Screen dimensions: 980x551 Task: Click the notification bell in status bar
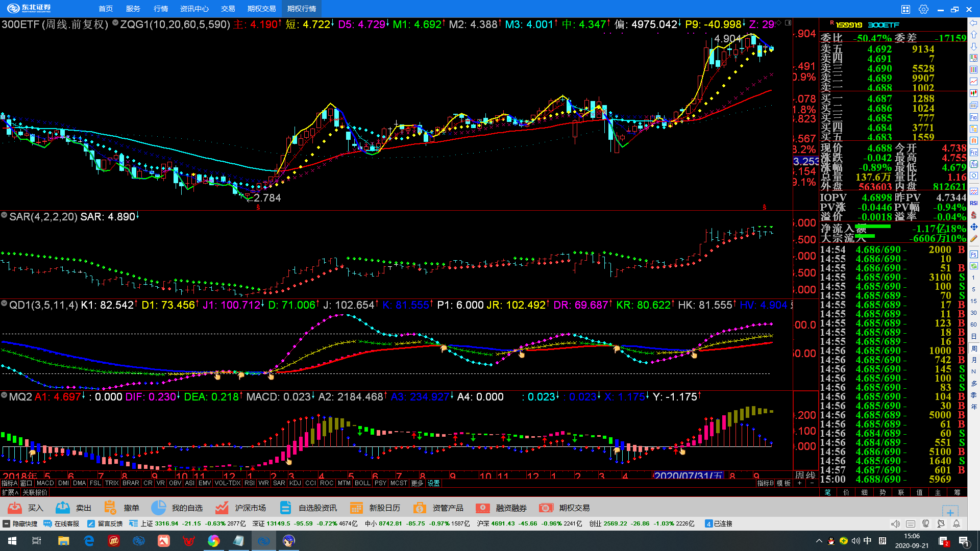click(x=957, y=523)
